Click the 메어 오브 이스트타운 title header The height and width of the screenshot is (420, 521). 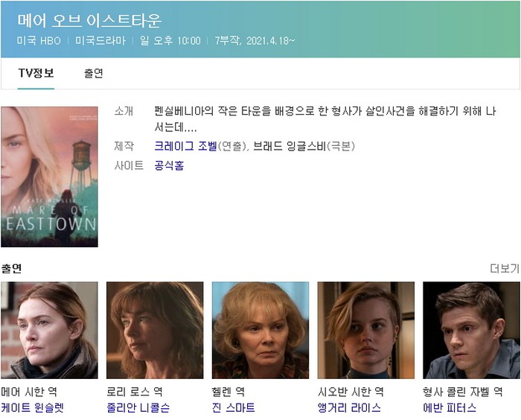point(90,21)
